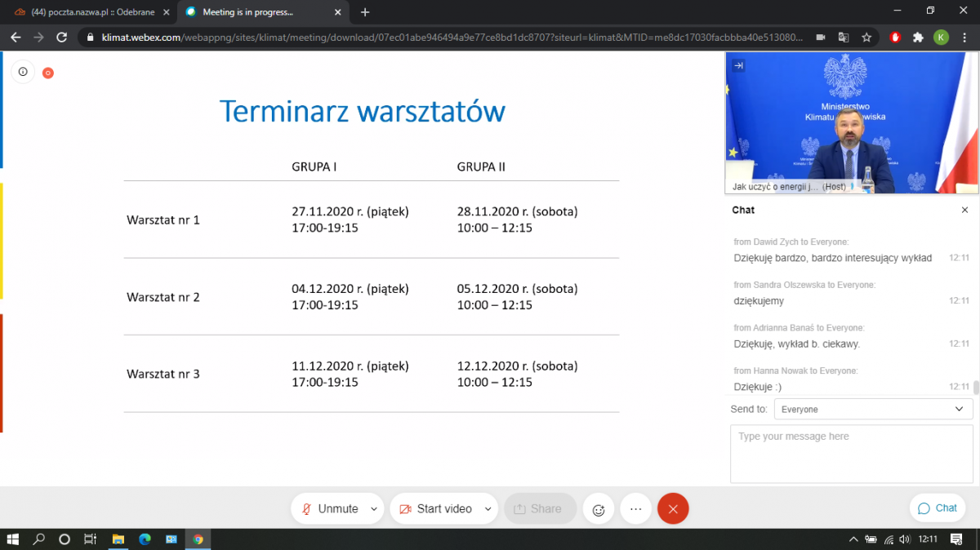Click the battery icon in system tray
Screen dimensions: 980x550
871,539
